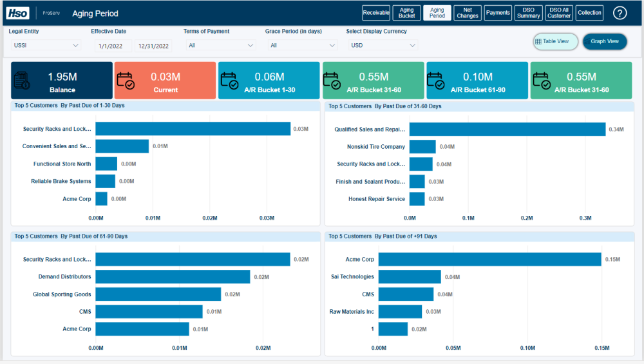Screen dimensions: 644x364
Task: Click 'Top 5 Customers By Past Due of 1-30 Days' title
Action: coord(70,106)
